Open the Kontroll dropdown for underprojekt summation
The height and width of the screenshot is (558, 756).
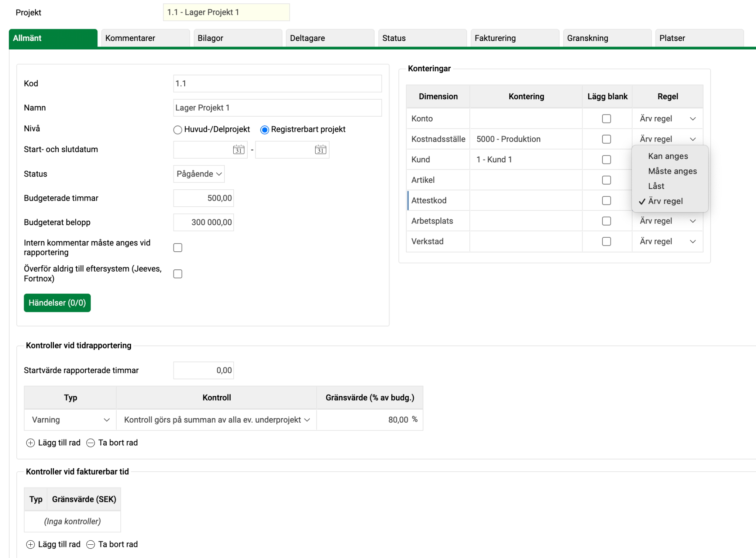click(217, 420)
